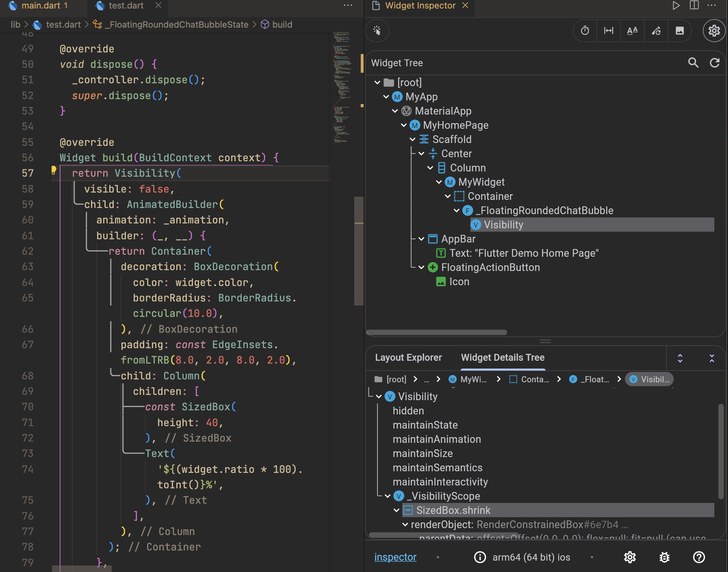The image size is (728, 572).
Task: Collapse the _VisibilityScope node
Action: pyautogui.click(x=388, y=496)
